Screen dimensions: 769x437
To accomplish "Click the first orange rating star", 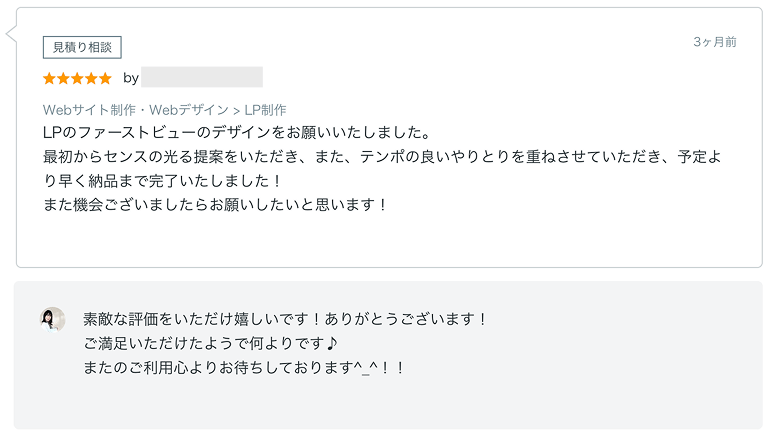I will pos(49,78).
